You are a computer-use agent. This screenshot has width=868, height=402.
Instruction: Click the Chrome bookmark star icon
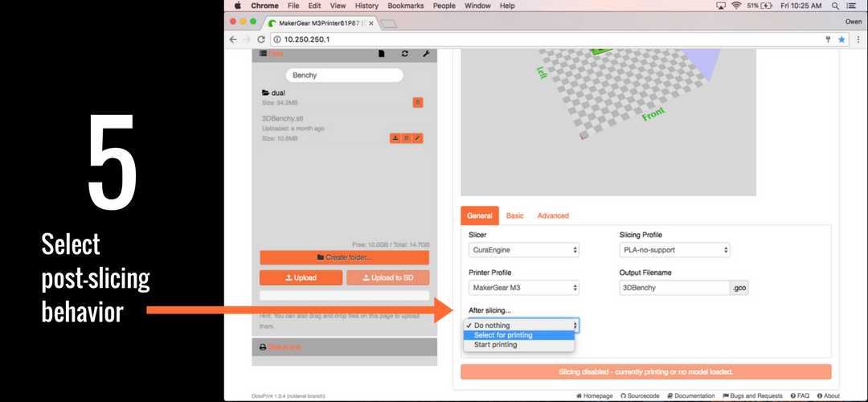click(x=841, y=39)
